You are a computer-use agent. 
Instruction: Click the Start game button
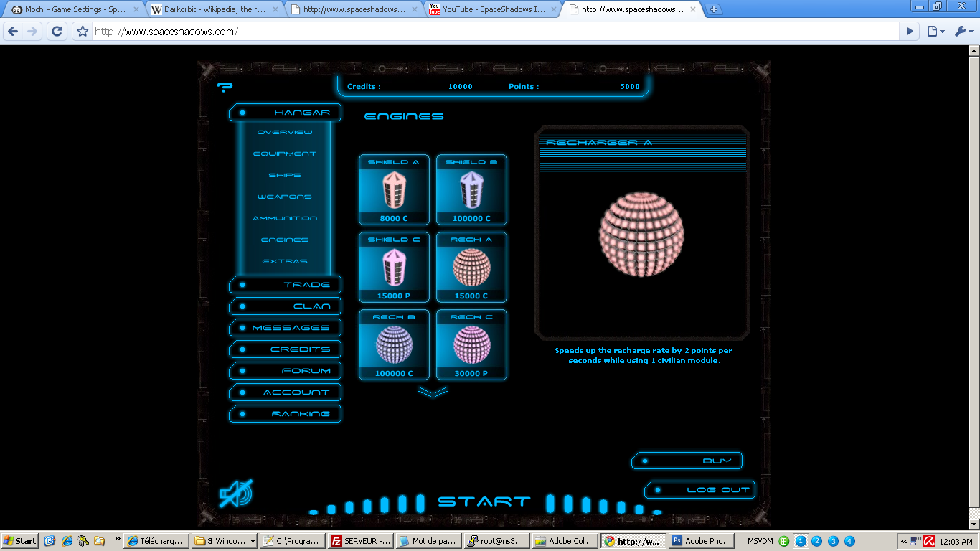click(x=484, y=501)
